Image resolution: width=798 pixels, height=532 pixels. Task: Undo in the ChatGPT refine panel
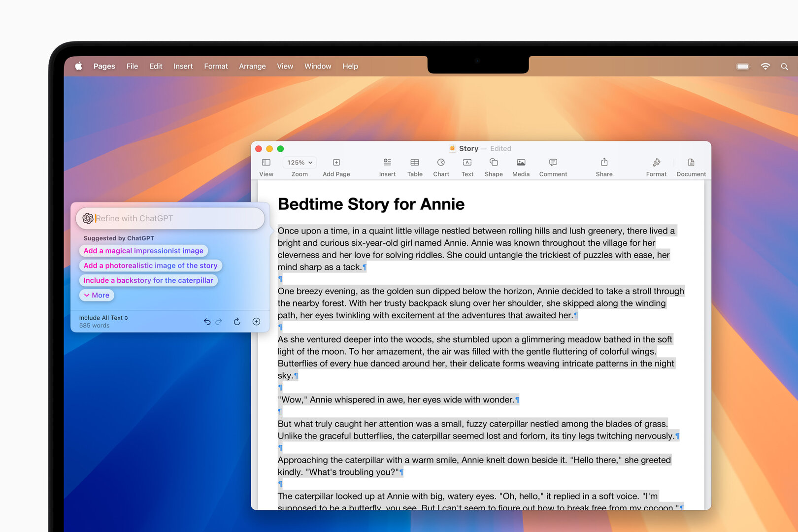pyautogui.click(x=207, y=321)
